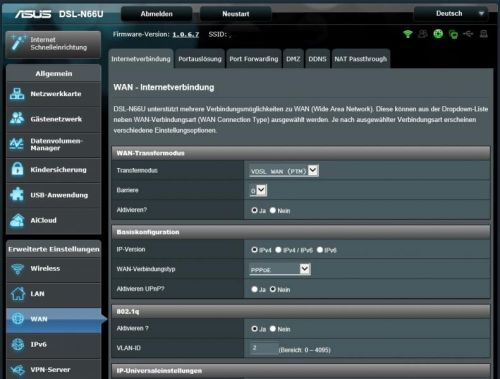The image size is (500, 379).
Task: Click the green network copy status icon
Action: 453,34
